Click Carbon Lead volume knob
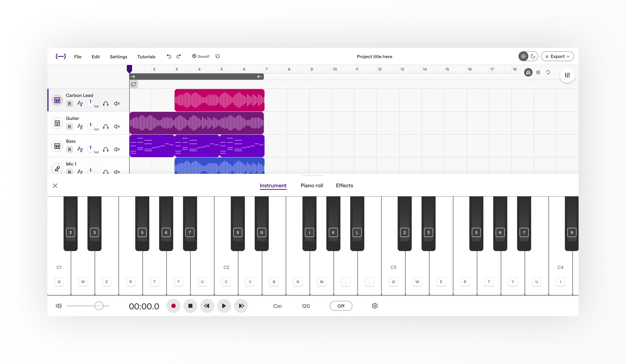This screenshot has width=626, height=364. pyautogui.click(x=91, y=103)
